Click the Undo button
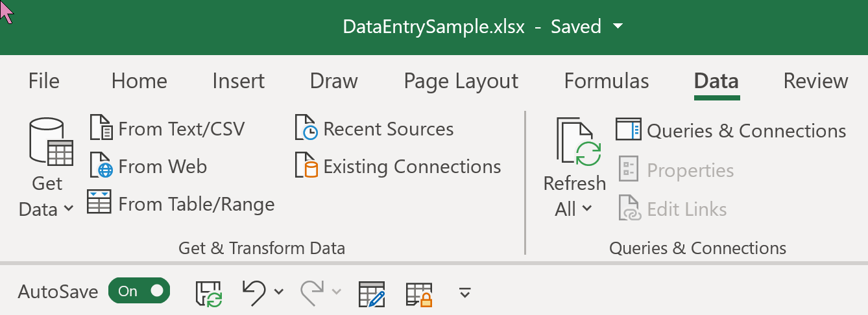Image resolution: width=868 pixels, height=315 pixels. (254, 292)
